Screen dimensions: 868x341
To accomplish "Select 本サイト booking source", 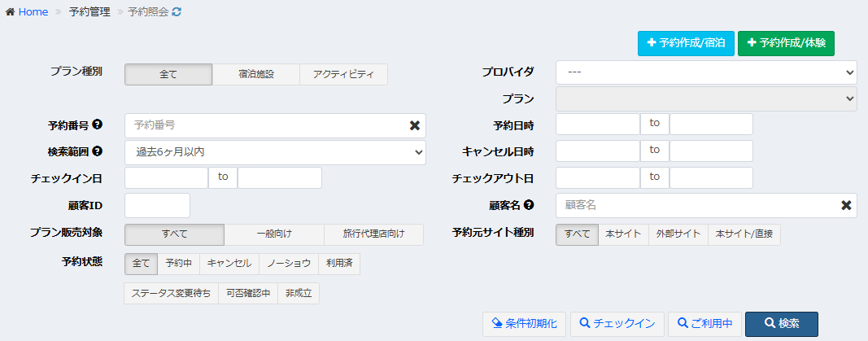I will pyautogui.click(x=623, y=234).
